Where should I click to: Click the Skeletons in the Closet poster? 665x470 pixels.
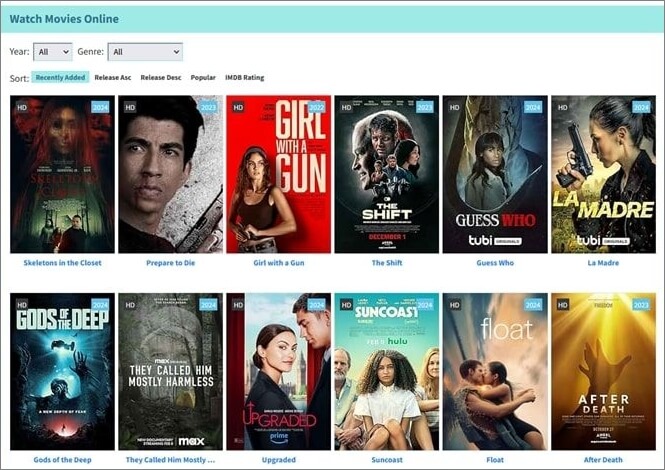[62, 174]
